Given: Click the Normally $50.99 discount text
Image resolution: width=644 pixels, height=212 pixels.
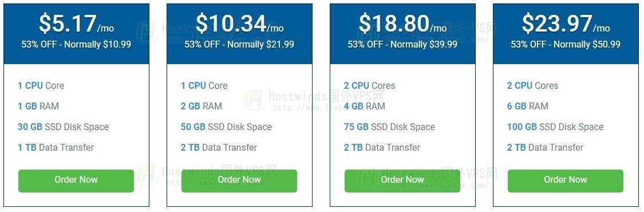Looking at the screenshot, I should (587, 44).
